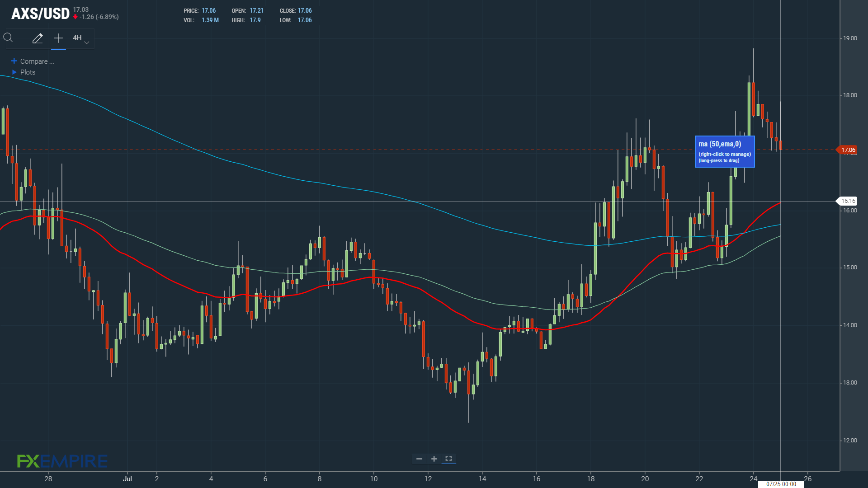Click the OPEN 17.21 value

pos(256,11)
